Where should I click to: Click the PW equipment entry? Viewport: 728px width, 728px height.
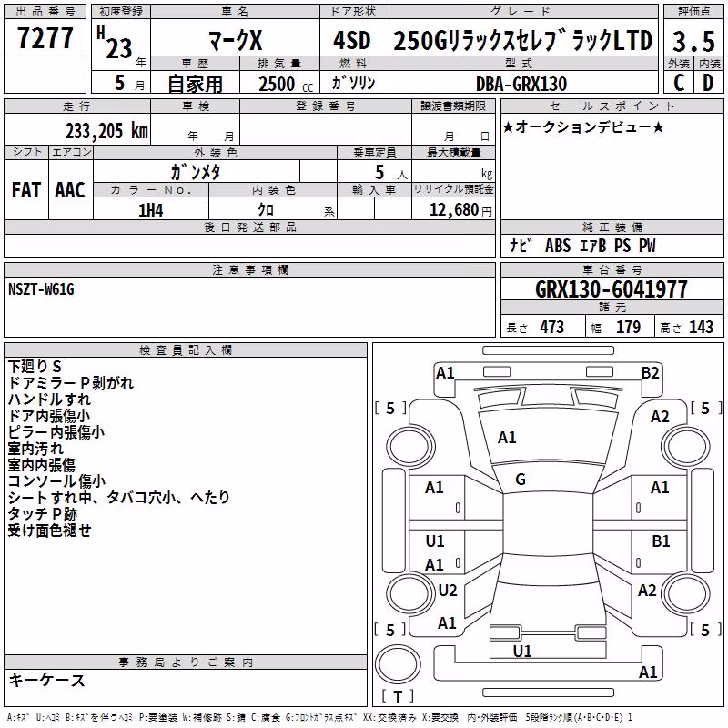(x=647, y=246)
